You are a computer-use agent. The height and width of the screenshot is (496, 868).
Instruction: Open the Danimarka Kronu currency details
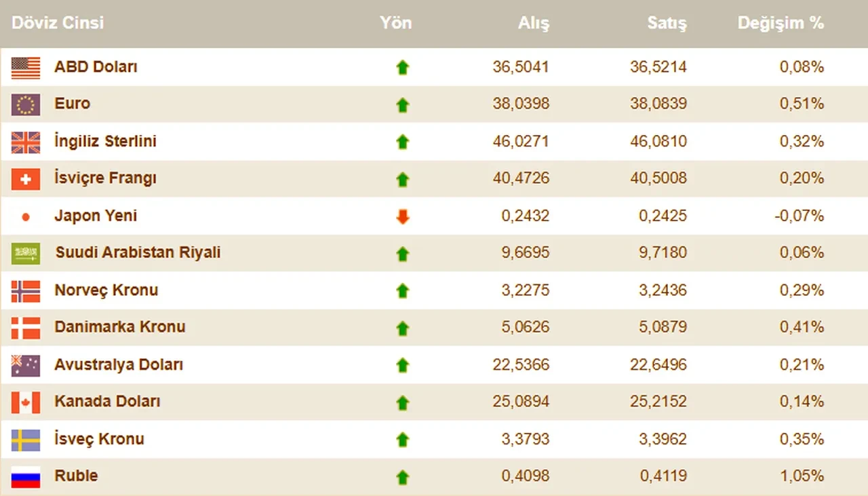(120, 327)
